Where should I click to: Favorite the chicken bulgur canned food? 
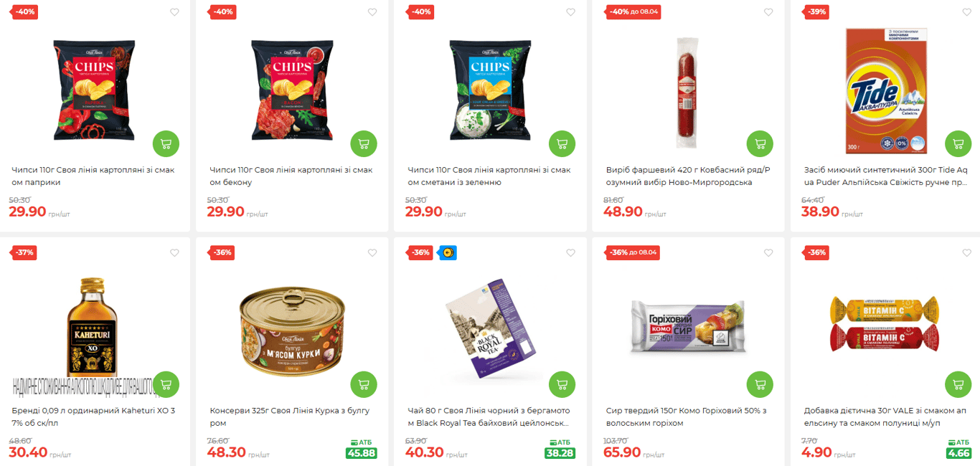click(x=372, y=253)
